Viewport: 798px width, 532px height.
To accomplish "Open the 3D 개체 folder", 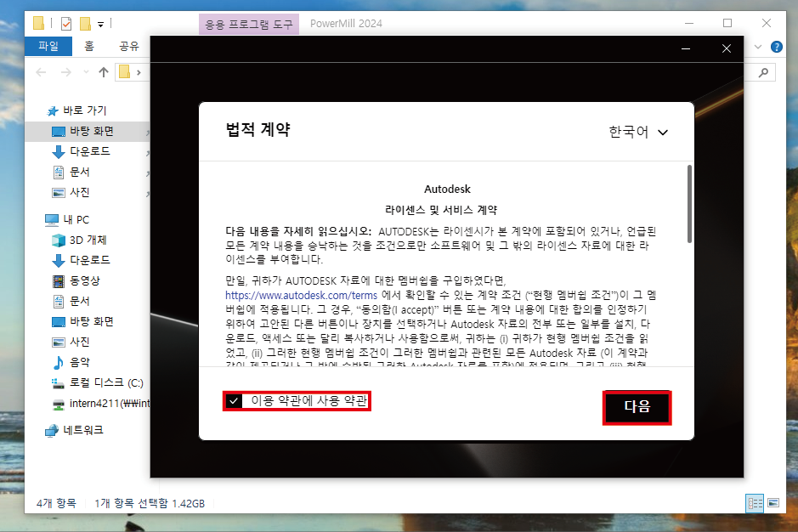I will click(x=79, y=241).
